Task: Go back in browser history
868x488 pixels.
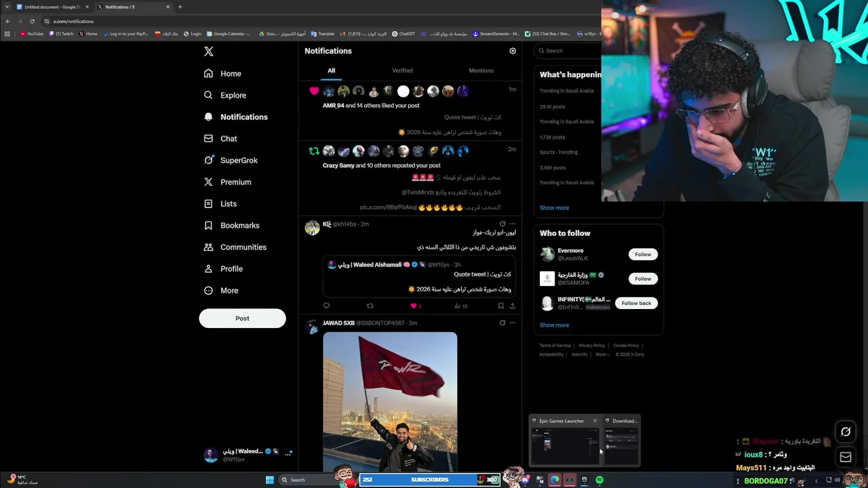Action: click(7, 21)
